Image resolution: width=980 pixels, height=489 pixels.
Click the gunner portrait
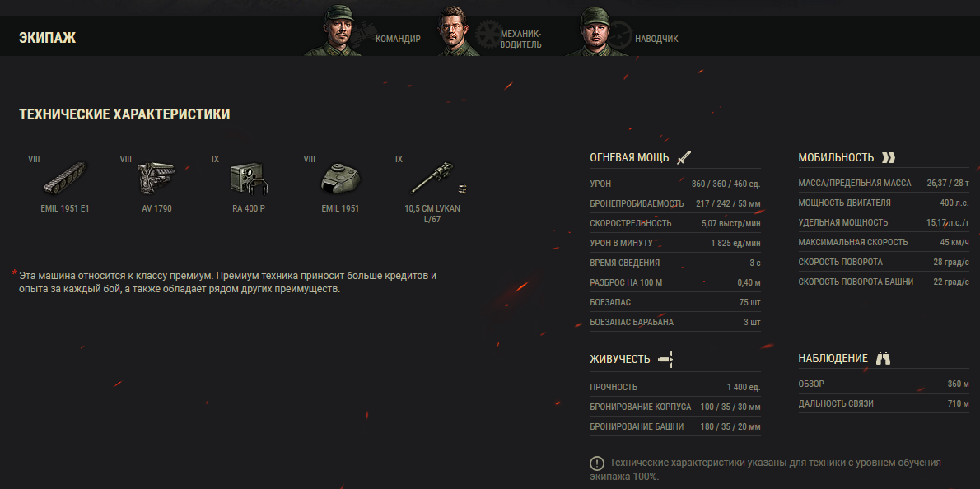(595, 32)
